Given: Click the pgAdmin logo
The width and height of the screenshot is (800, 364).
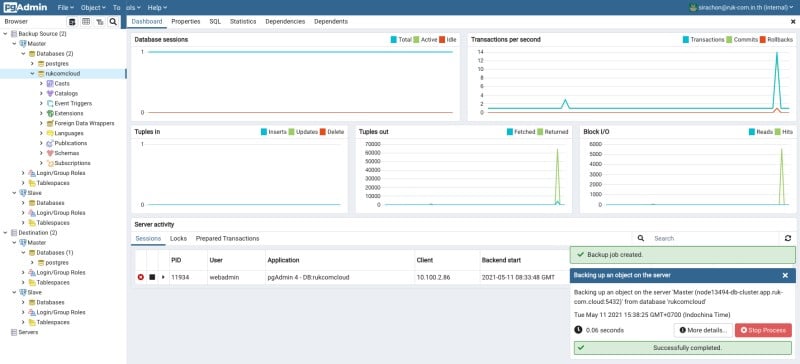Looking at the screenshot, I should pyautogui.click(x=26, y=7).
